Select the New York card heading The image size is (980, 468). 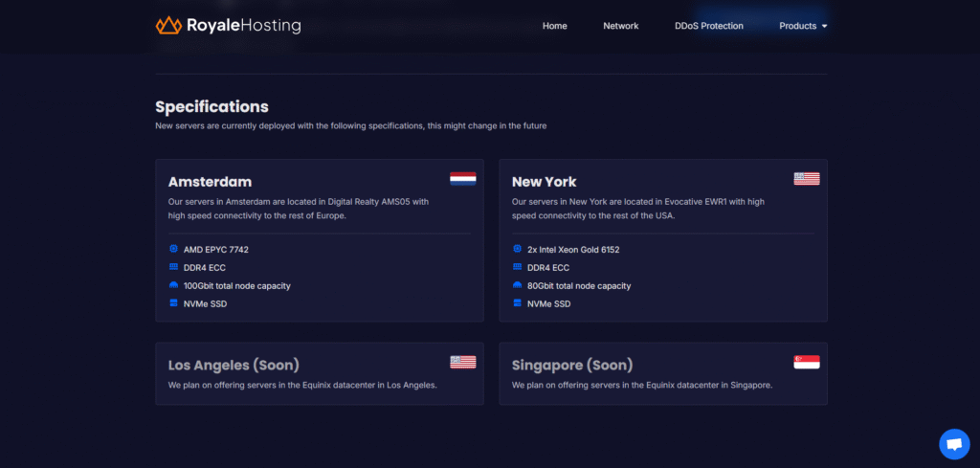pyautogui.click(x=544, y=182)
